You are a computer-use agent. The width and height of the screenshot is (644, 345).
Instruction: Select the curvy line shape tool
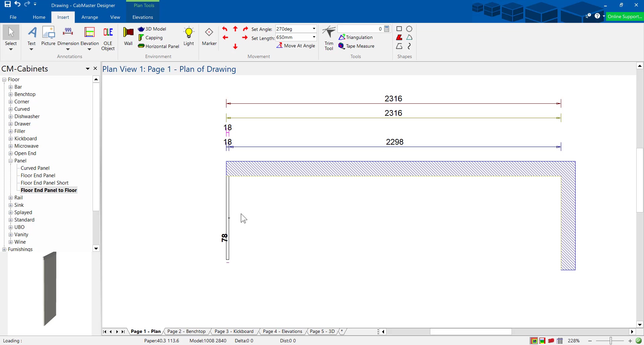pyautogui.click(x=409, y=46)
